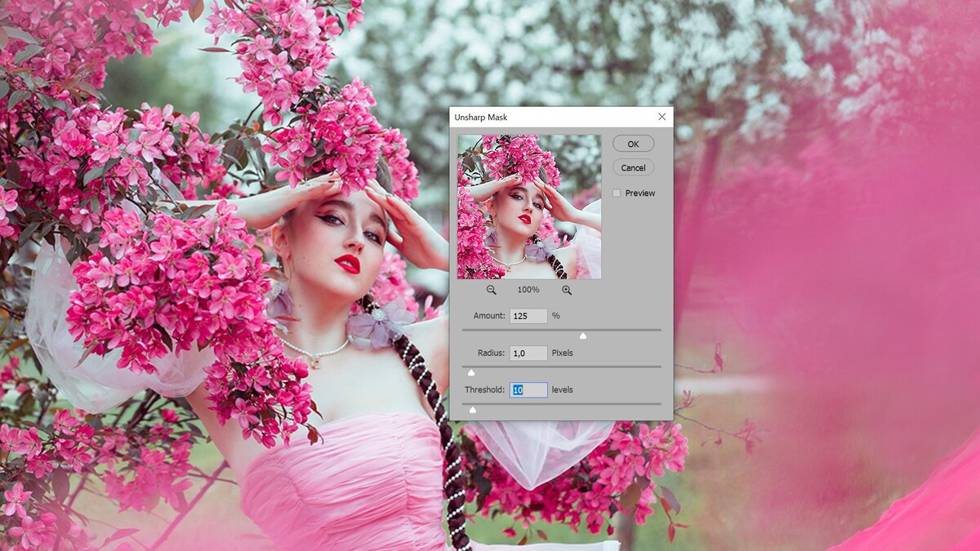The width and height of the screenshot is (980, 551).
Task: Click the Radius slider handle
Action: [471, 372]
